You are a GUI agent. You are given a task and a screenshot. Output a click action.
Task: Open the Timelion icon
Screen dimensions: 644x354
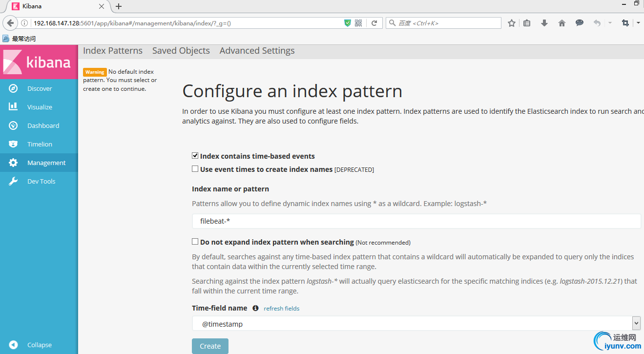pos(13,144)
